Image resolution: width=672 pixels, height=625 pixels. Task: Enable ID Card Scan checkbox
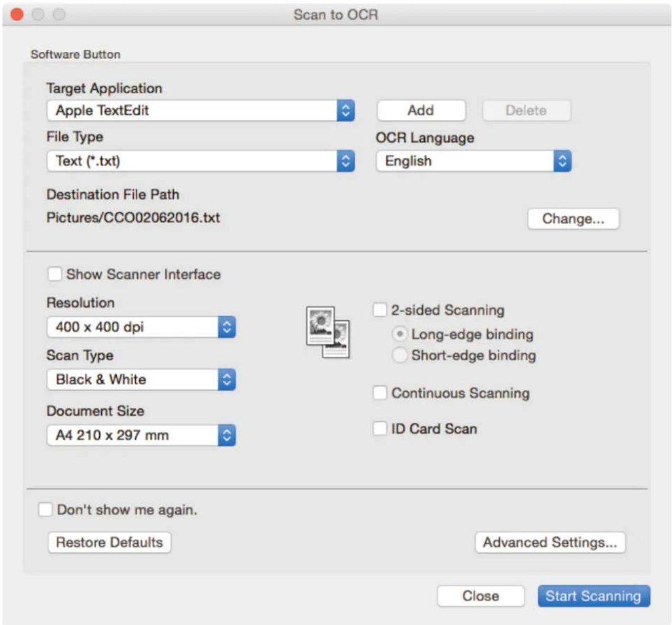click(x=380, y=428)
